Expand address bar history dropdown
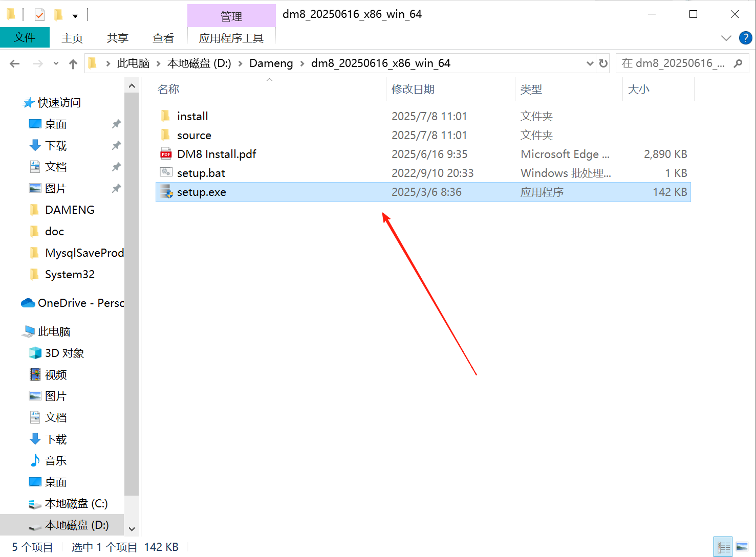Viewport: 756px width, 557px height. (x=590, y=63)
